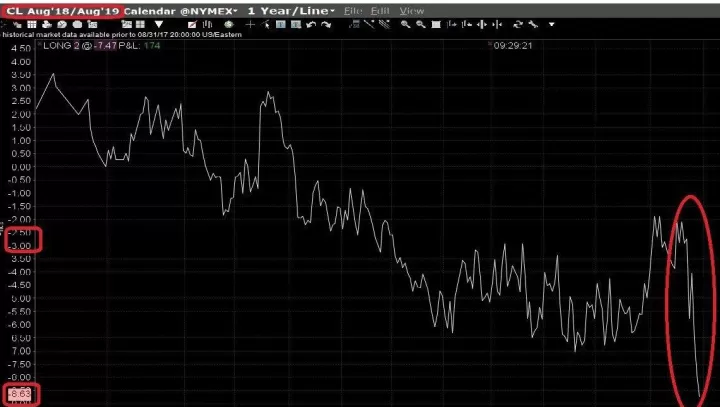Viewport: 720px width, 407px height.
Task: Toggle the bar chart type icon
Action: (208, 24)
